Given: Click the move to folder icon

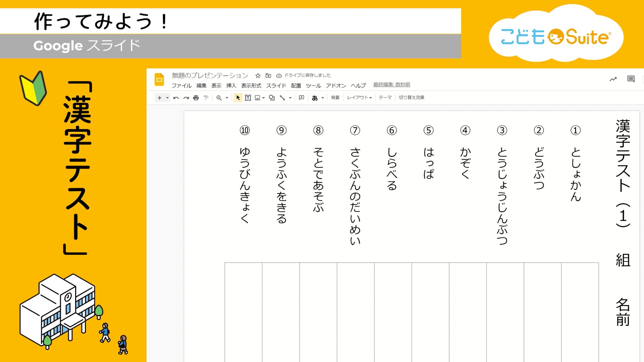Looking at the screenshot, I should (268, 76).
